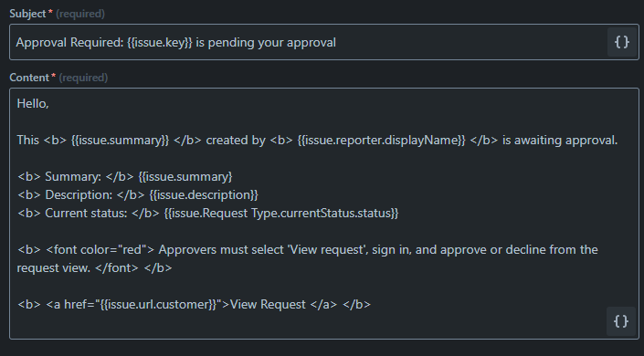The width and height of the screenshot is (644, 356).
Task: Click {{issue.url.customer}} href value
Action: 158,304
